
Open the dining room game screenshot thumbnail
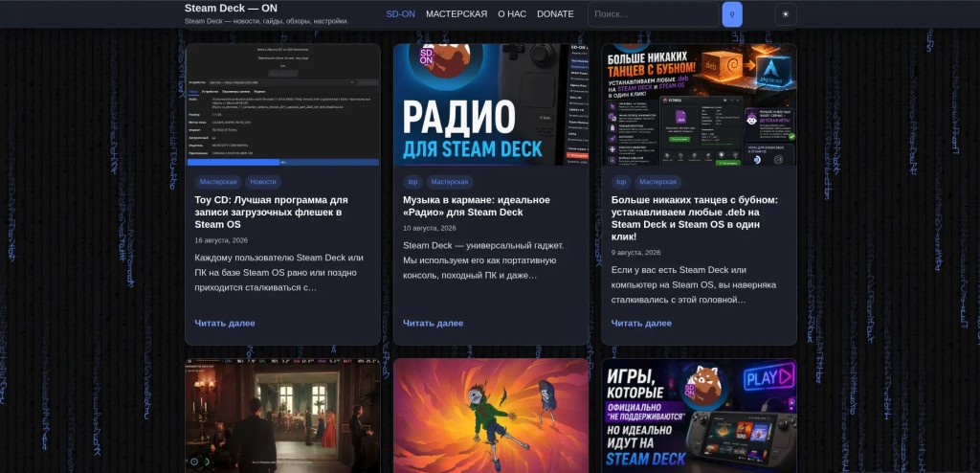282,416
